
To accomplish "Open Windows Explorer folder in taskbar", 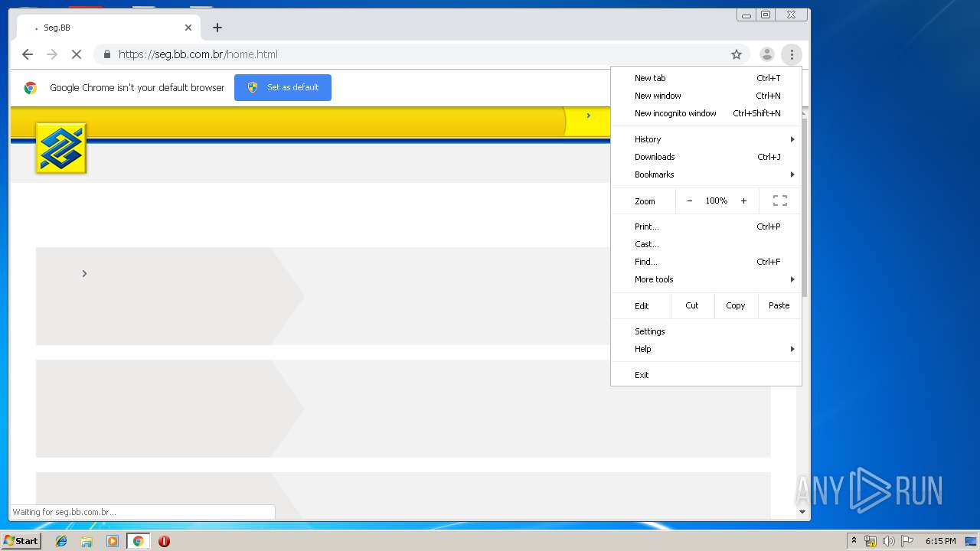I will [87, 541].
